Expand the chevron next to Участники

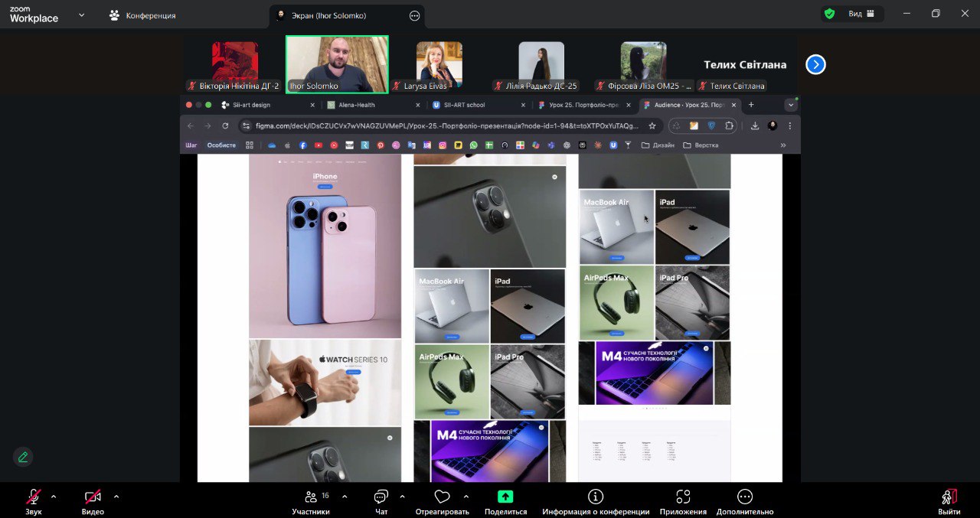pos(345,497)
